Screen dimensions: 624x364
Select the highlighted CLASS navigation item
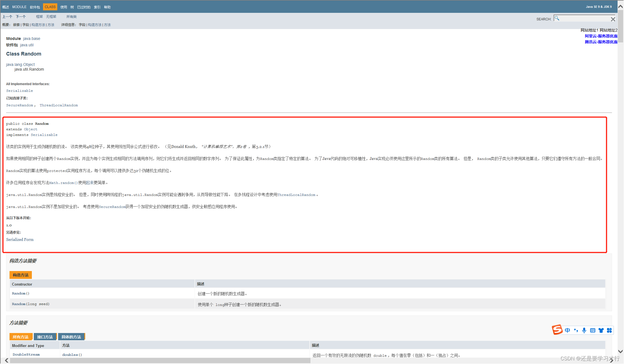tap(50, 7)
